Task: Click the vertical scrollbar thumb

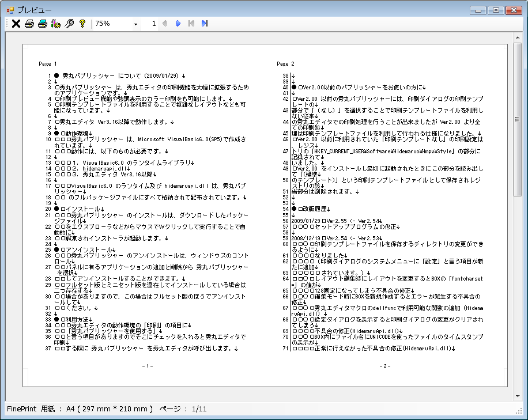Action: pos(518,120)
